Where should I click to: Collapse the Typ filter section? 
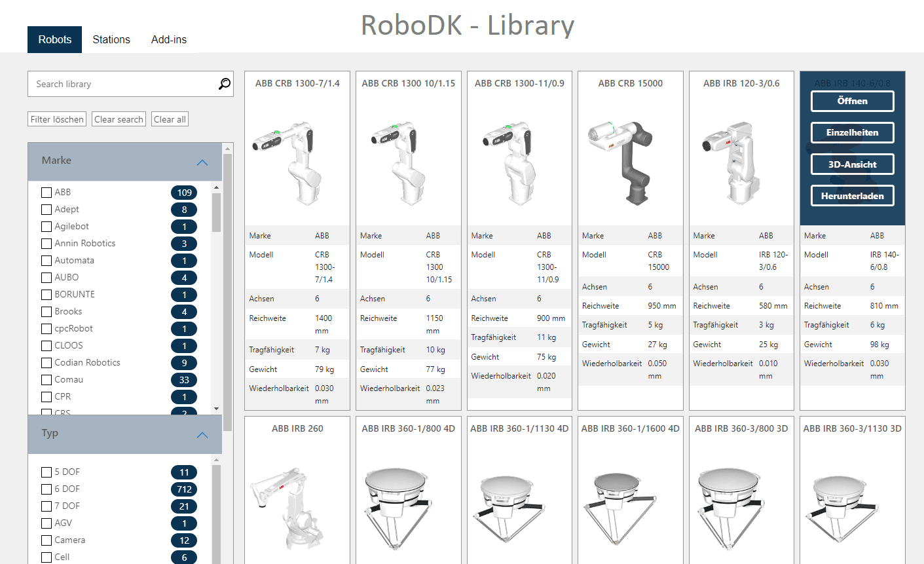tap(202, 434)
